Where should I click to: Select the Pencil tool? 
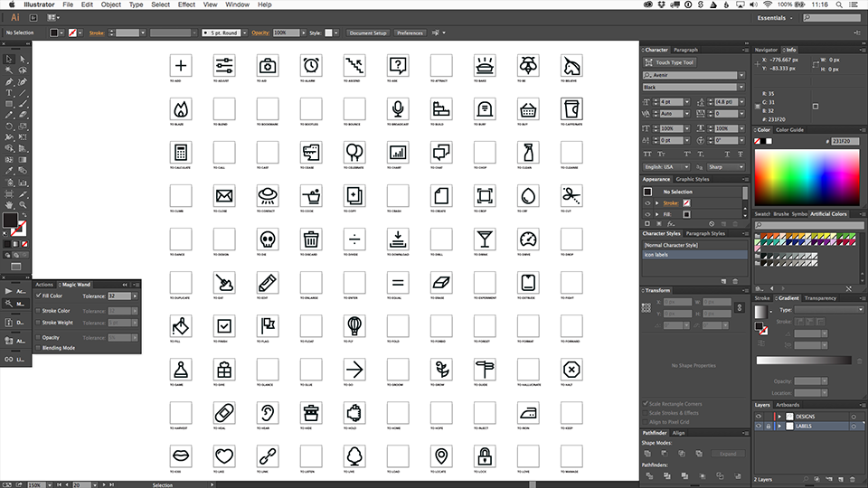pos(9,115)
